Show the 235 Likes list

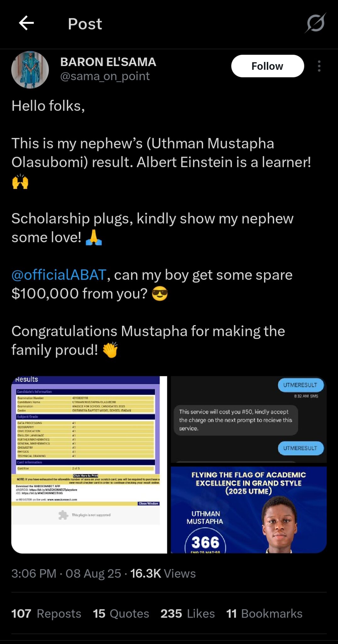(x=188, y=613)
